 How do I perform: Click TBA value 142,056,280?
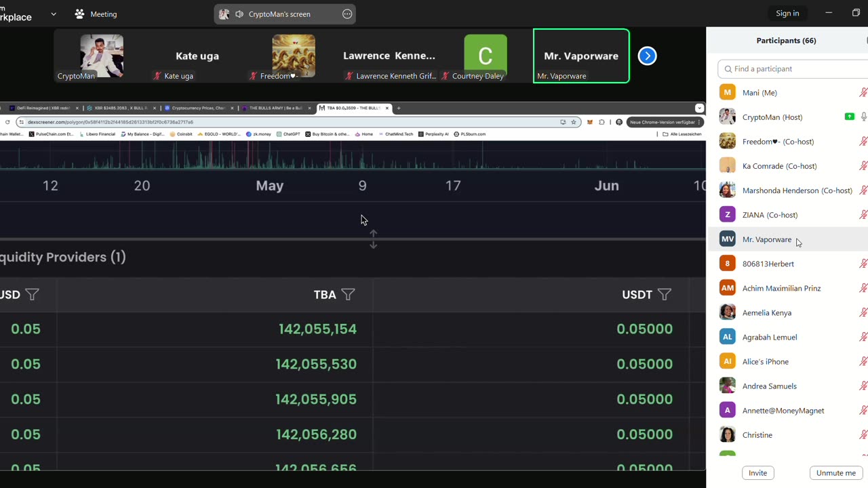[x=316, y=434]
